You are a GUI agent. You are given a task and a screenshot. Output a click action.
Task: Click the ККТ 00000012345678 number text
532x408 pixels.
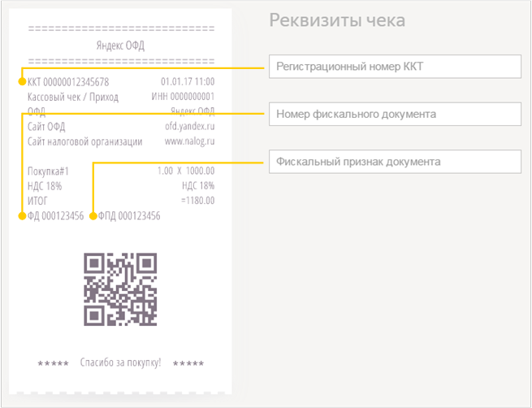(68, 82)
